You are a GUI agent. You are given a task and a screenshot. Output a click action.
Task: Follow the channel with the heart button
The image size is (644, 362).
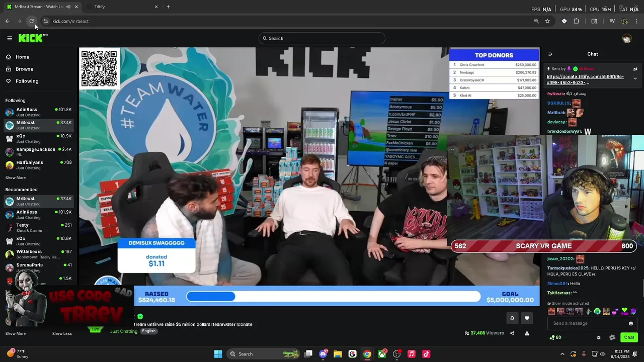(527, 318)
